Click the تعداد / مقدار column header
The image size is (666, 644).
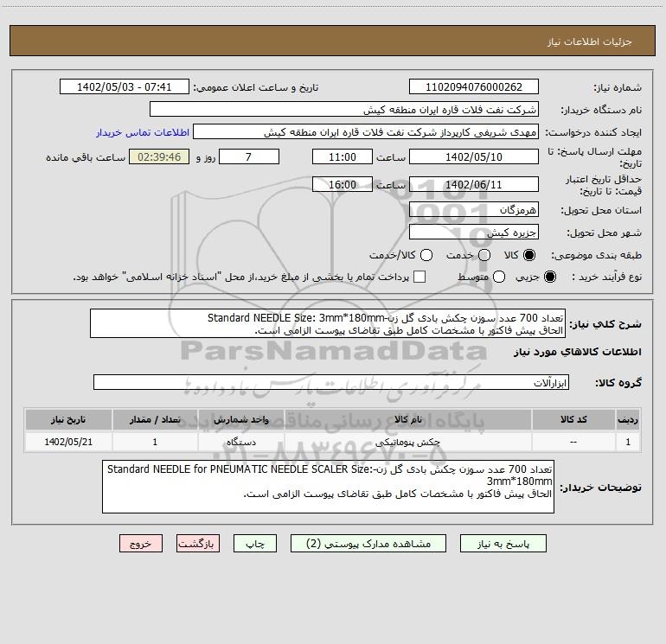coord(155,419)
